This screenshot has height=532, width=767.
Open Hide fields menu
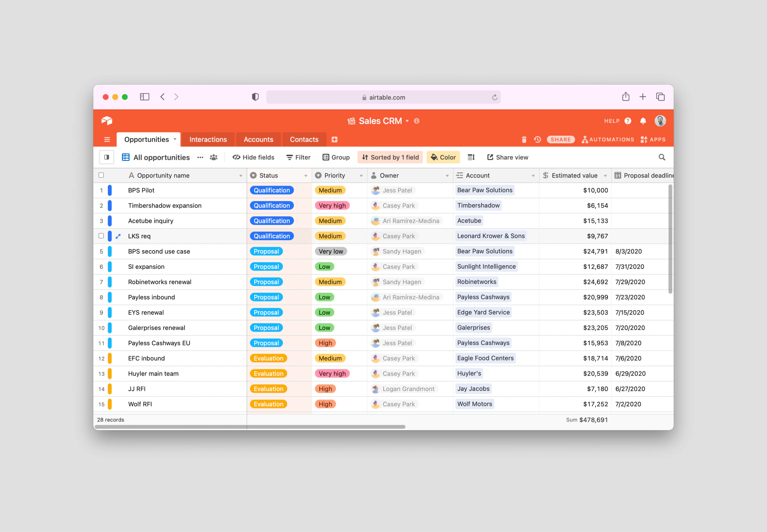coord(253,157)
